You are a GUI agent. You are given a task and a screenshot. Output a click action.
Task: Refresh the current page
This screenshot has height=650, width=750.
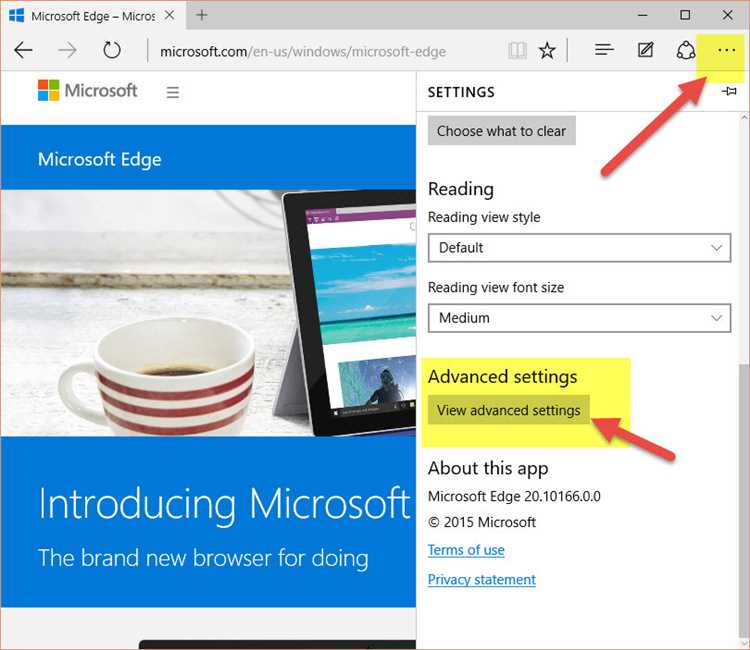[112, 50]
